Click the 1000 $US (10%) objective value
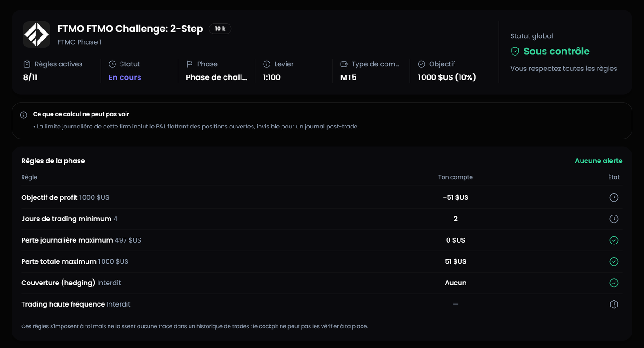The image size is (644, 348). point(447,77)
